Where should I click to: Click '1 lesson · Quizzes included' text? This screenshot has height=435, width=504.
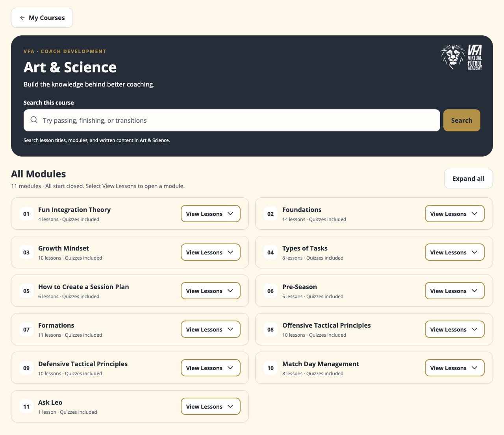[68, 412]
